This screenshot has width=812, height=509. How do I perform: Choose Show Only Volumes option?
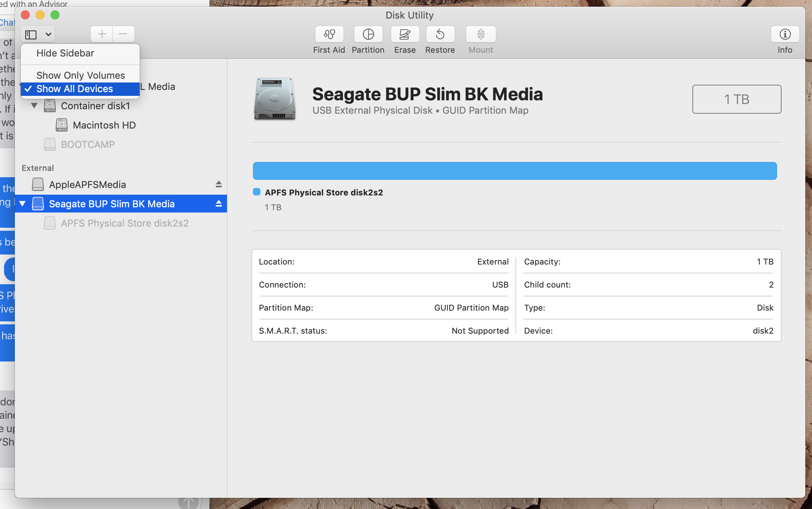[81, 75]
